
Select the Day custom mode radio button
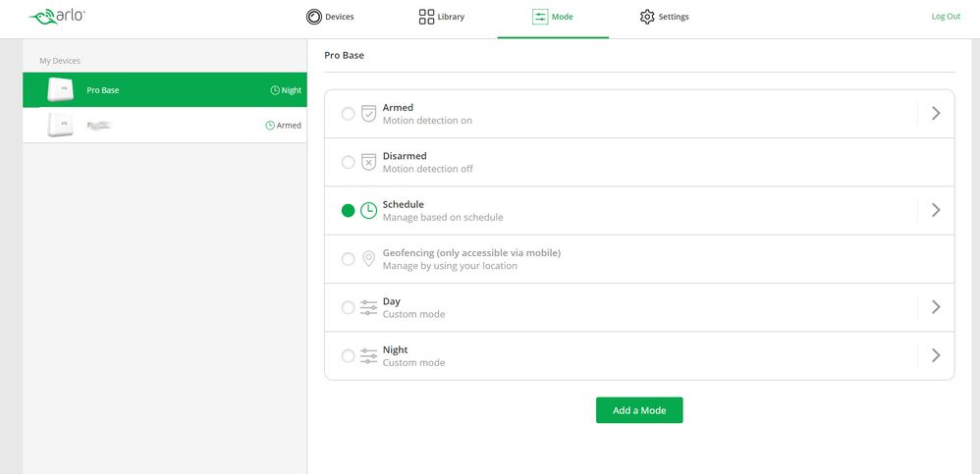click(x=349, y=307)
